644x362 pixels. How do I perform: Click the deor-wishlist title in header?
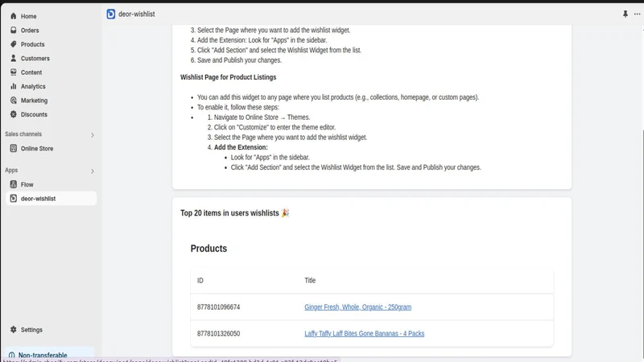(136, 14)
